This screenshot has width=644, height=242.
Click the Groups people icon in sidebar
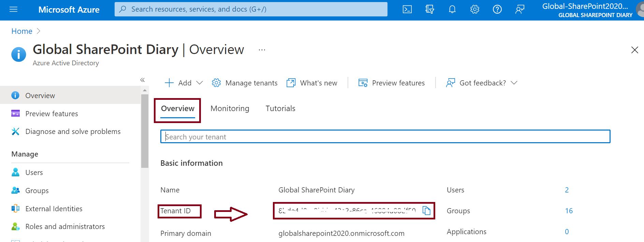15,190
